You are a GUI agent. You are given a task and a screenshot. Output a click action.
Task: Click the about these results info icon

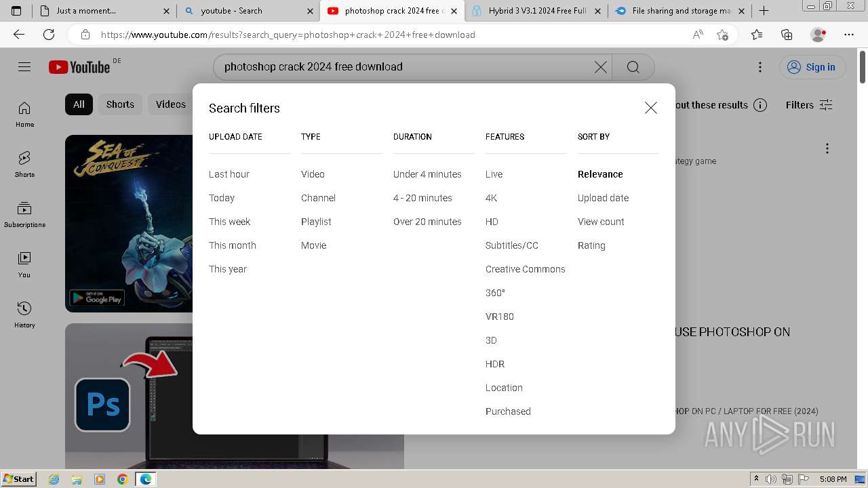760,105
